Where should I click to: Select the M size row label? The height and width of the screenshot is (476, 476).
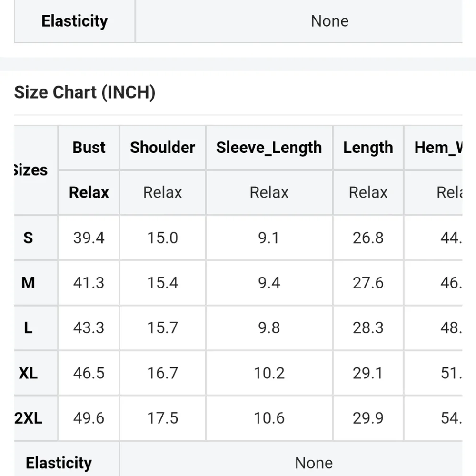[28, 283]
